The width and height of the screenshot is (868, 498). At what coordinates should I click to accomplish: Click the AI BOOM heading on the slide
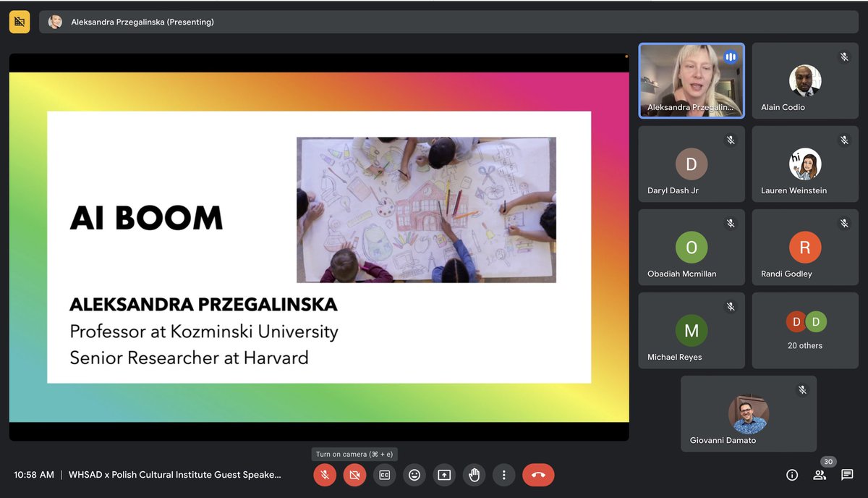click(146, 218)
